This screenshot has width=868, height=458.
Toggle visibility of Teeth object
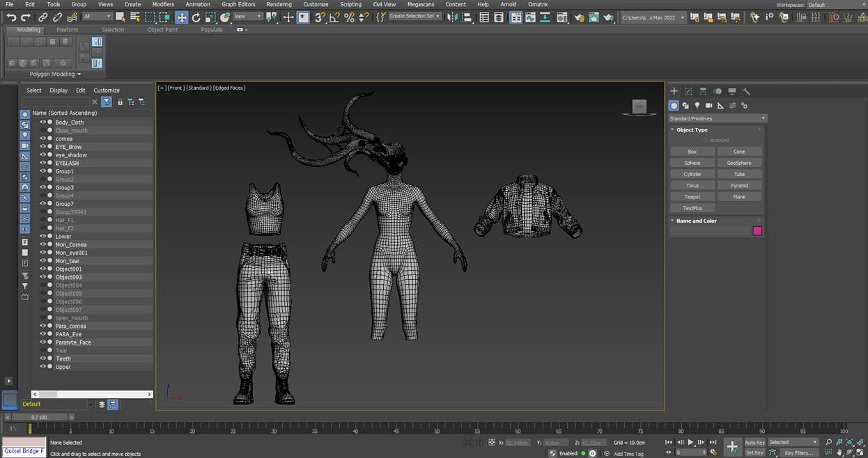42,359
